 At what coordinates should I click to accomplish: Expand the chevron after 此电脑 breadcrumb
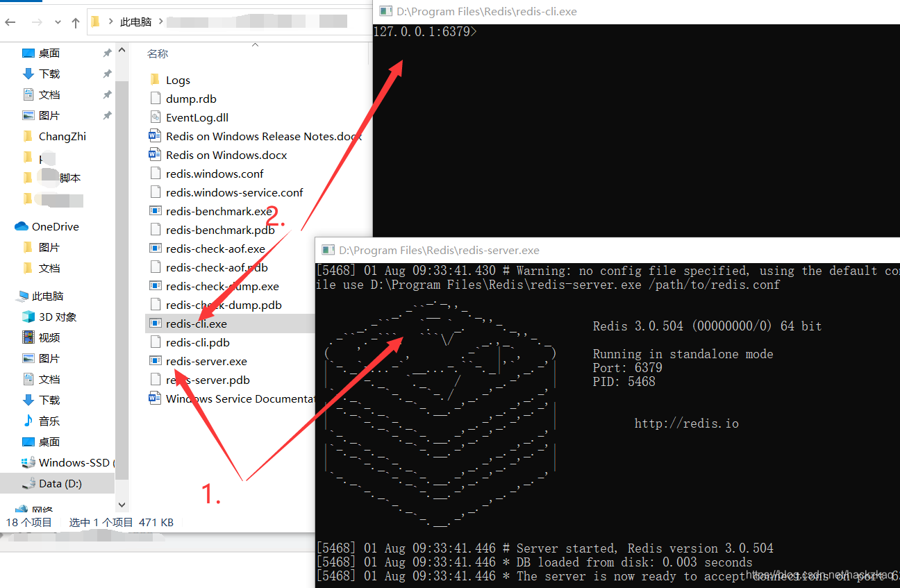(160, 22)
